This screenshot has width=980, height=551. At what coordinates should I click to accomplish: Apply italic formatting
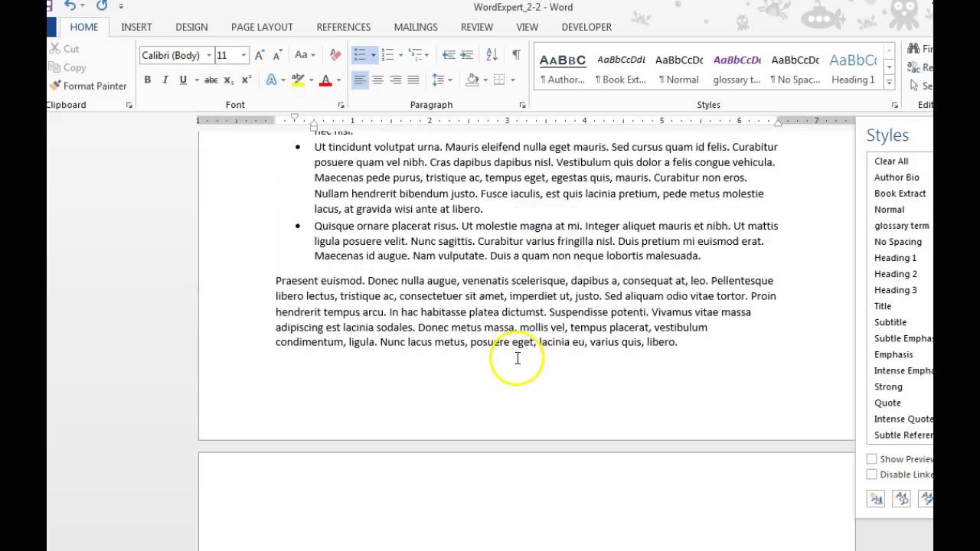[x=165, y=80]
